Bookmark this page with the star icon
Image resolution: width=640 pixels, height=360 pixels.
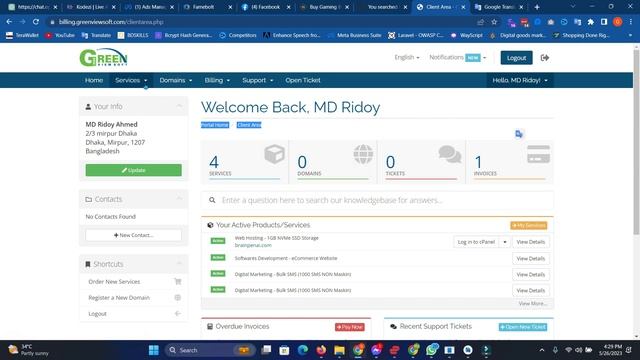[x=494, y=22]
